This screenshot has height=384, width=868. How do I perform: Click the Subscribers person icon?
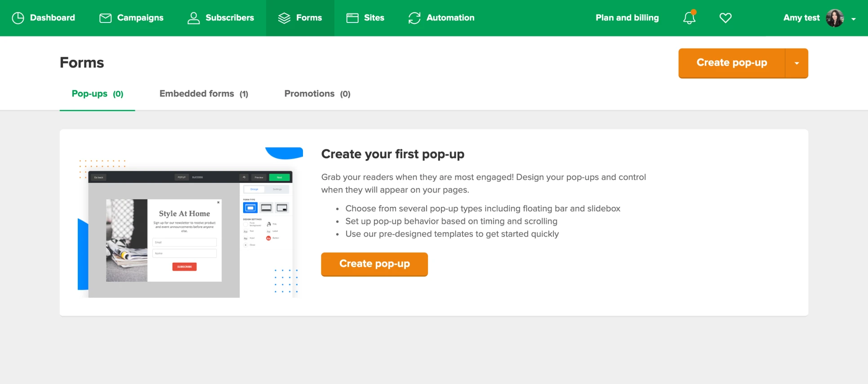click(193, 18)
